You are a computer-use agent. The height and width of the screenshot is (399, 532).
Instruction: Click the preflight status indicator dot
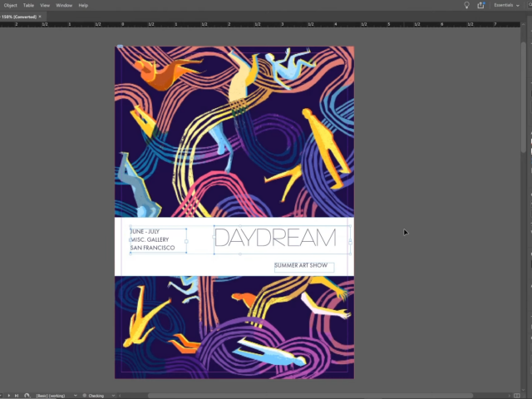84,396
